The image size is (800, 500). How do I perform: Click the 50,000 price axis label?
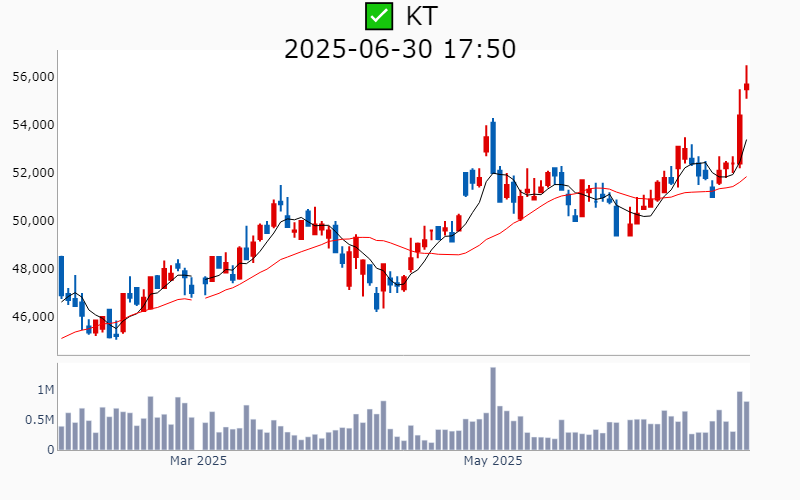click(x=34, y=221)
